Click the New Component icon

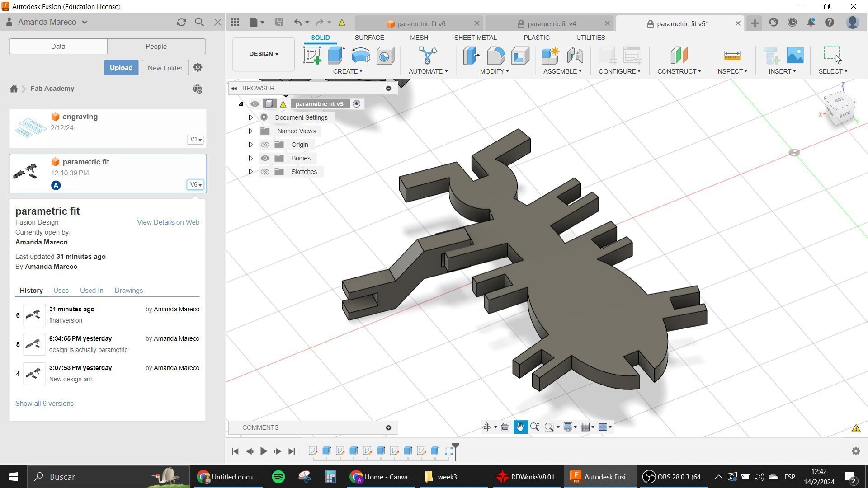[x=550, y=56]
